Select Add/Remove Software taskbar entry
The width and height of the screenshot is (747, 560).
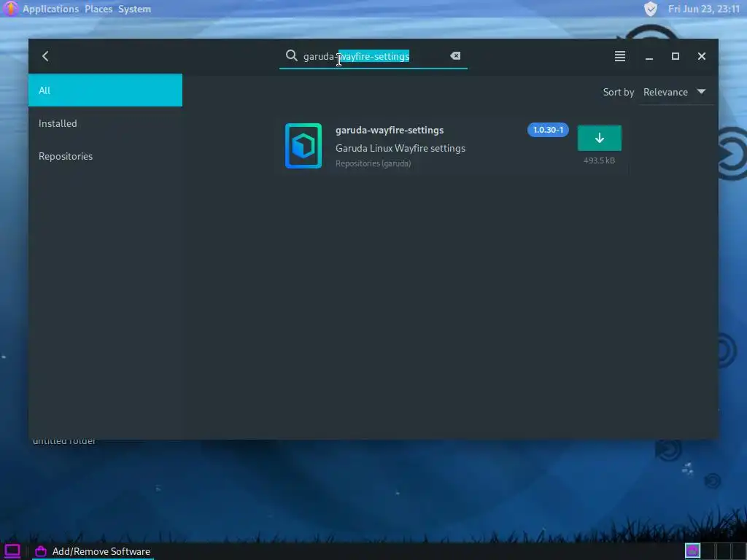point(93,551)
